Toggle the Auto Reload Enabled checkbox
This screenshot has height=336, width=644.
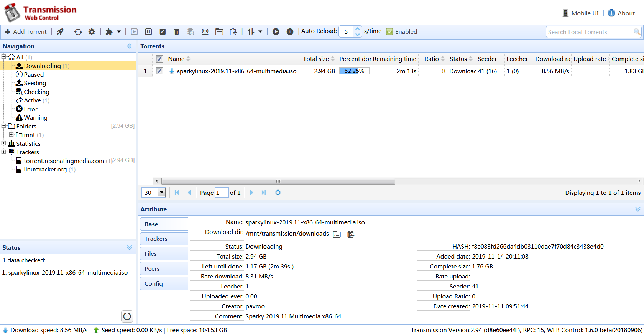tap(389, 31)
